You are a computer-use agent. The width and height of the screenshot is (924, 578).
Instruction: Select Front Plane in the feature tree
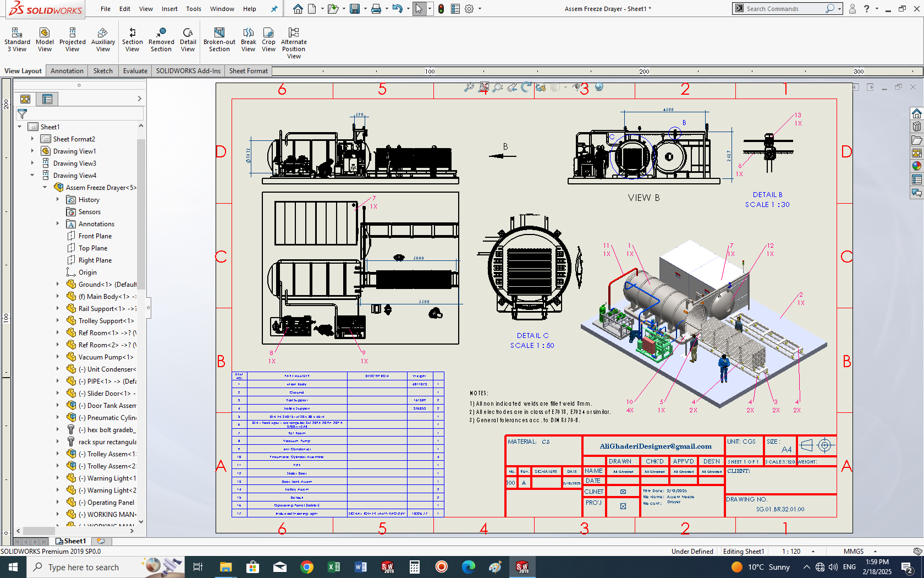click(95, 236)
